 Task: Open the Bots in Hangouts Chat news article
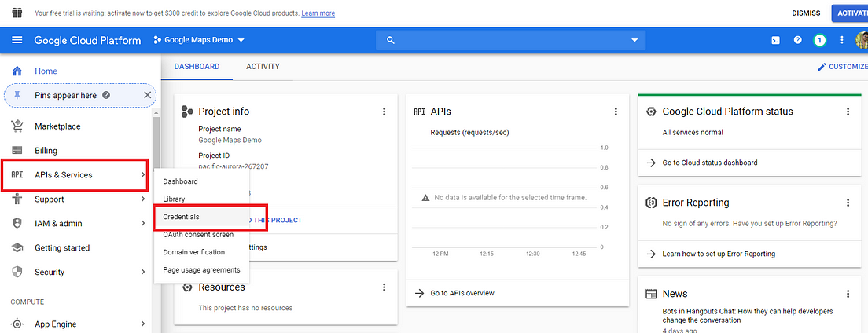(x=748, y=316)
